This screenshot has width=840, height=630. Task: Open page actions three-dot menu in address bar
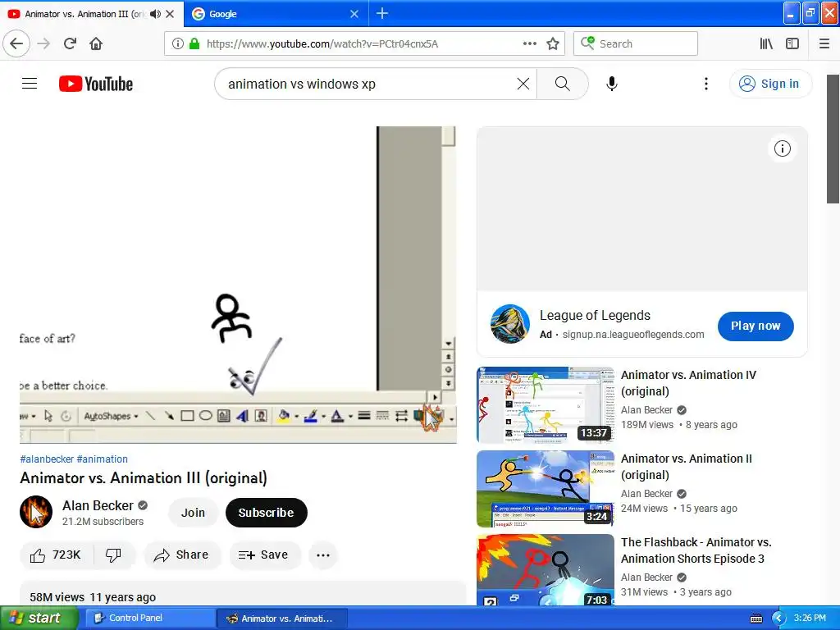click(529, 43)
